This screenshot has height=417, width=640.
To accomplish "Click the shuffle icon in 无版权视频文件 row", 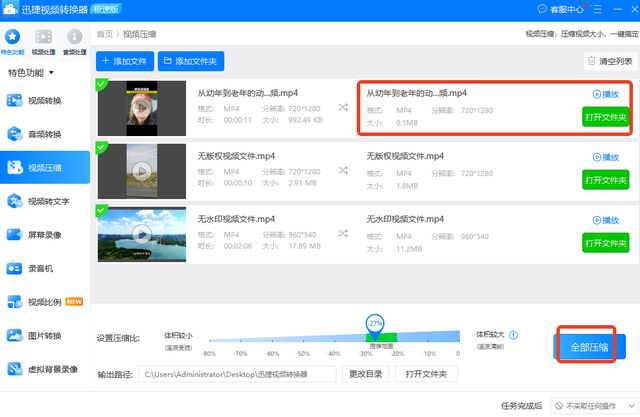I will tap(343, 170).
